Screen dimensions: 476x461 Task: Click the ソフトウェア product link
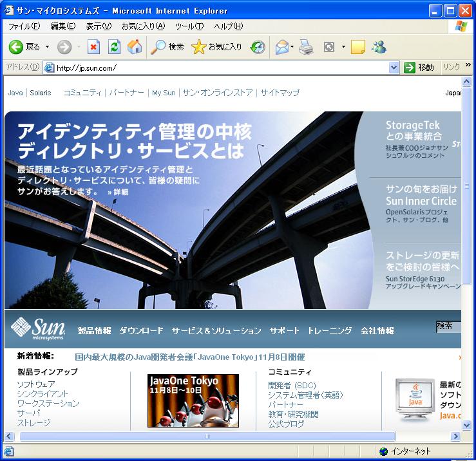point(36,384)
